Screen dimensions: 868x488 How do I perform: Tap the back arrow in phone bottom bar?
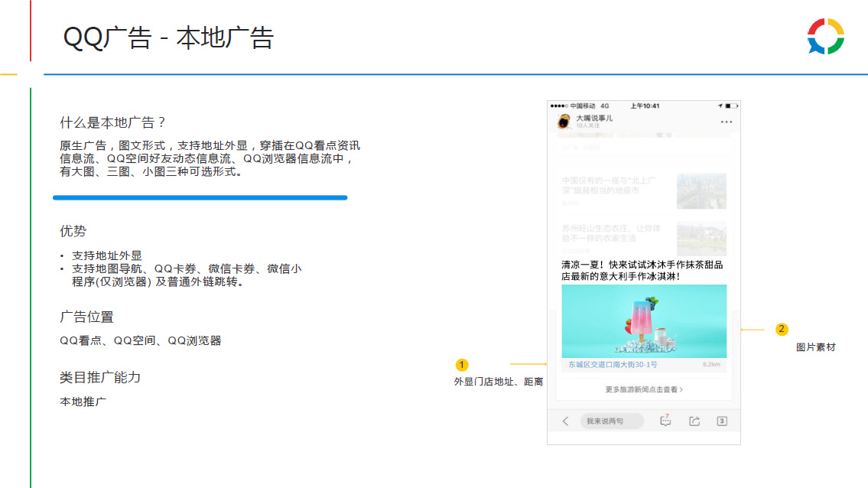click(x=565, y=421)
